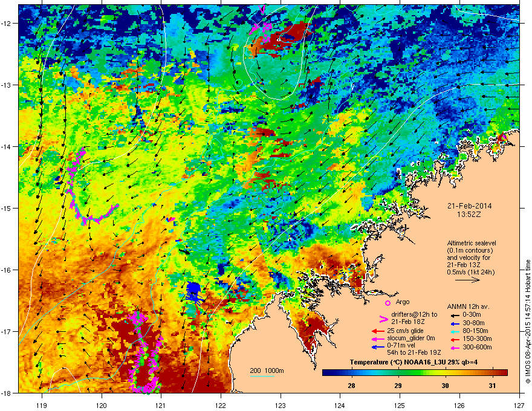
Task: Click latitude axis label -12
Action: (6, 23)
